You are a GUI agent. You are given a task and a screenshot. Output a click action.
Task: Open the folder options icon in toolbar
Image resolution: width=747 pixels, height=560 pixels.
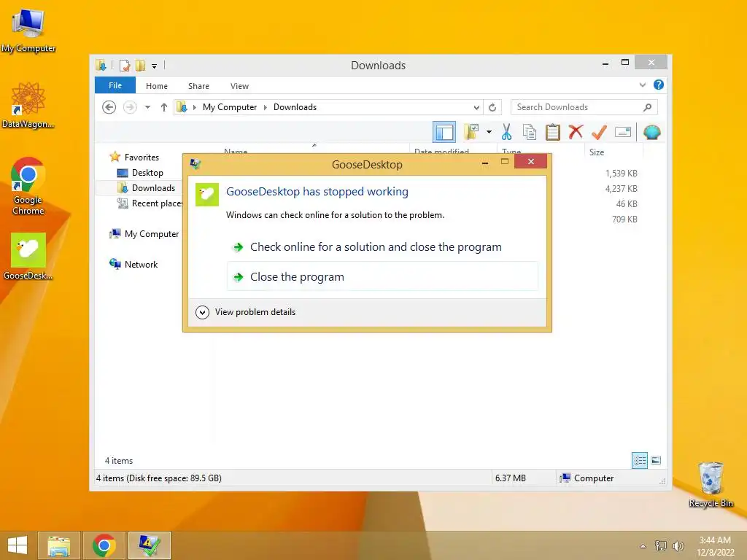472,132
